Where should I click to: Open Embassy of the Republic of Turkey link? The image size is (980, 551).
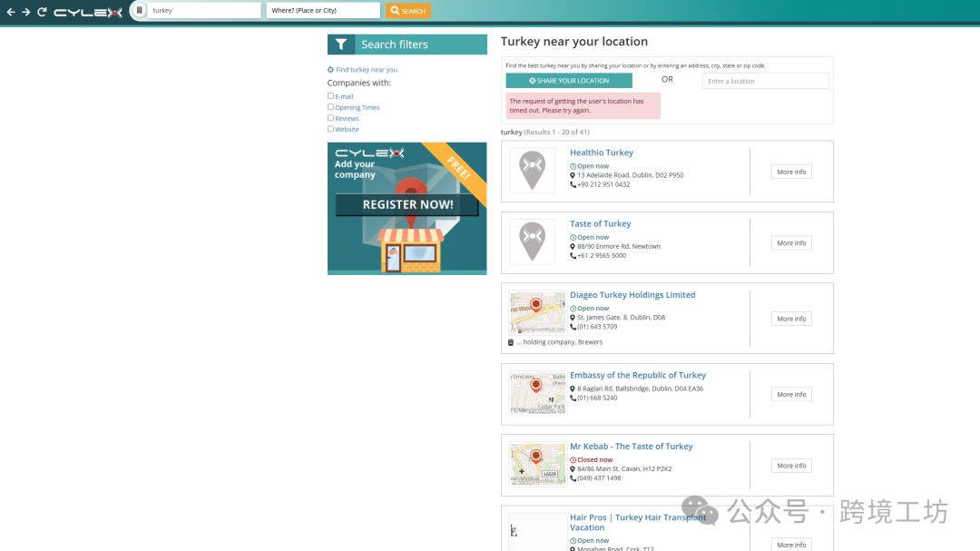(638, 375)
